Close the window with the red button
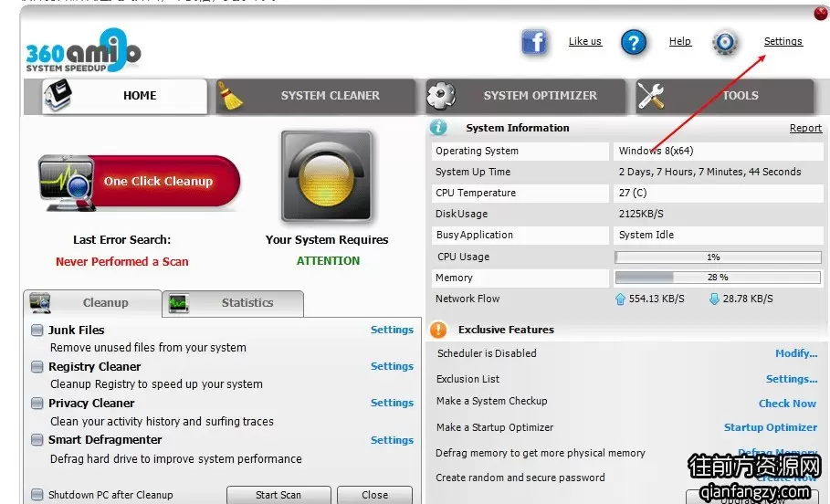The height and width of the screenshot is (504, 830). pos(821,13)
